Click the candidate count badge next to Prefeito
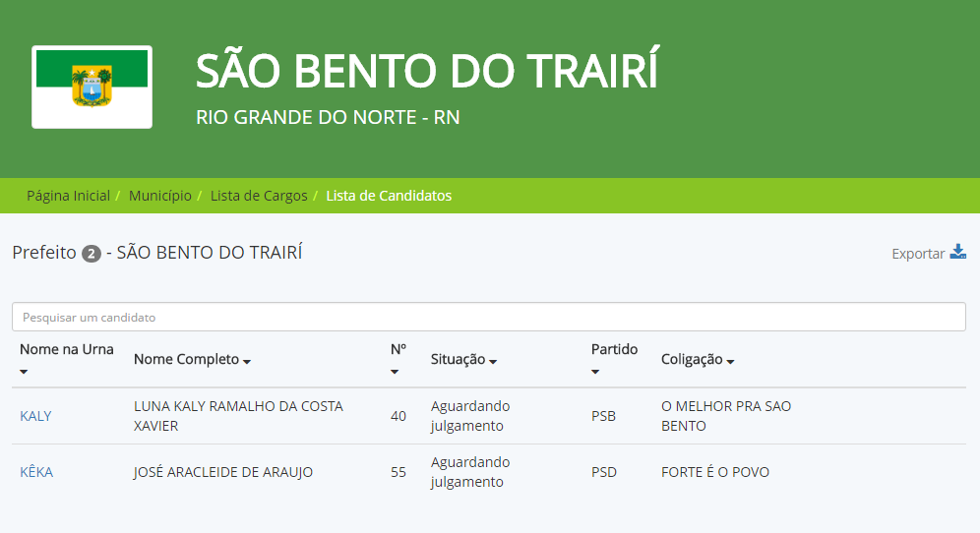This screenshot has height=533, width=980. pos(92,254)
